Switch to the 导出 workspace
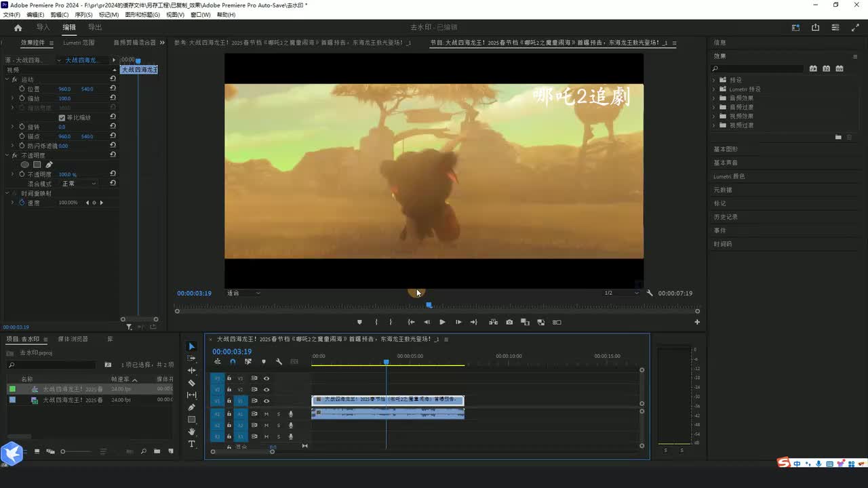This screenshot has height=488, width=868. tap(95, 28)
